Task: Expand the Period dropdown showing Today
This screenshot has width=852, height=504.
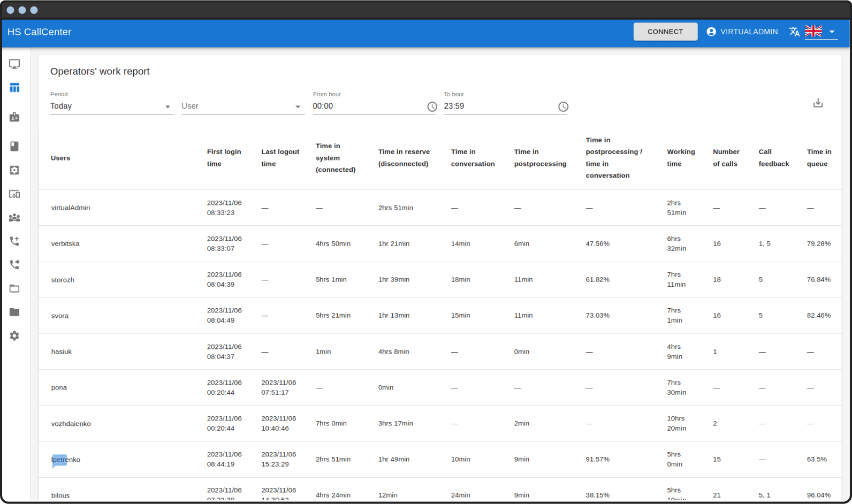Action: [x=111, y=106]
